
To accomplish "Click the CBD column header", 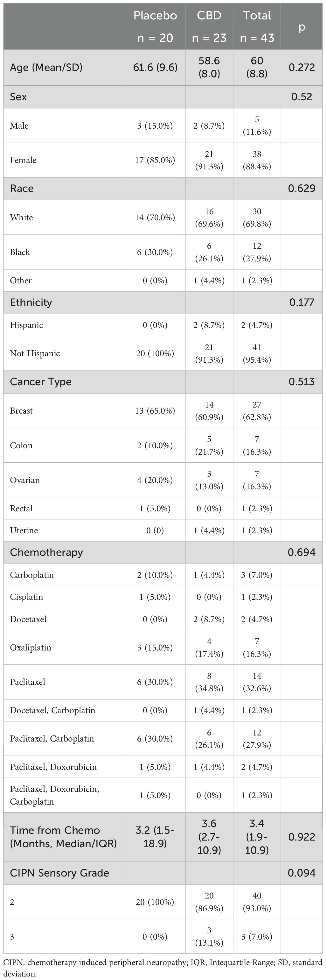I will tap(209, 16).
